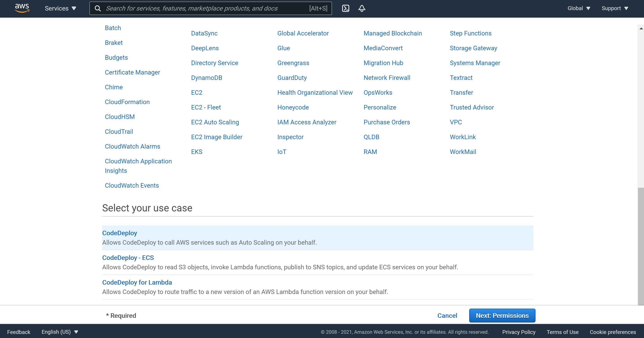Choose the IAM Access Analyzer service
644x338 pixels.
pos(307,122)
